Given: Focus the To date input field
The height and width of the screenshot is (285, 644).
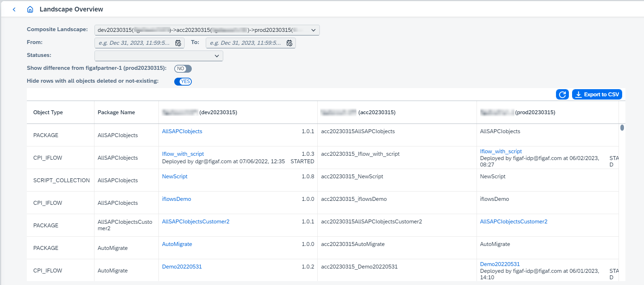Looking at the screenshot, I should [x=246, y=43].
